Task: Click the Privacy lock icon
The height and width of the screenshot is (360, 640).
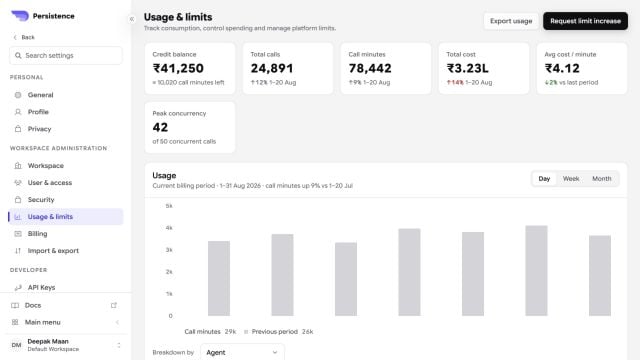Action: [18, 129]
